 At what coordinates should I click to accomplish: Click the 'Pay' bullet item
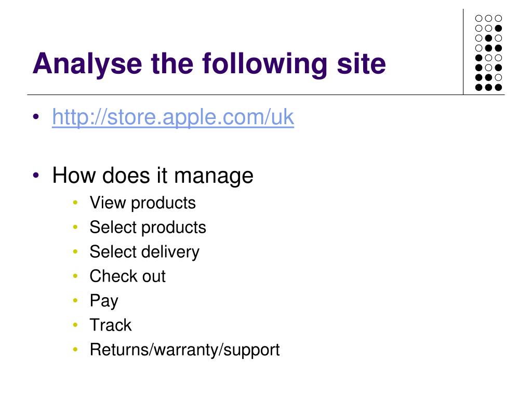click(104, 301)
